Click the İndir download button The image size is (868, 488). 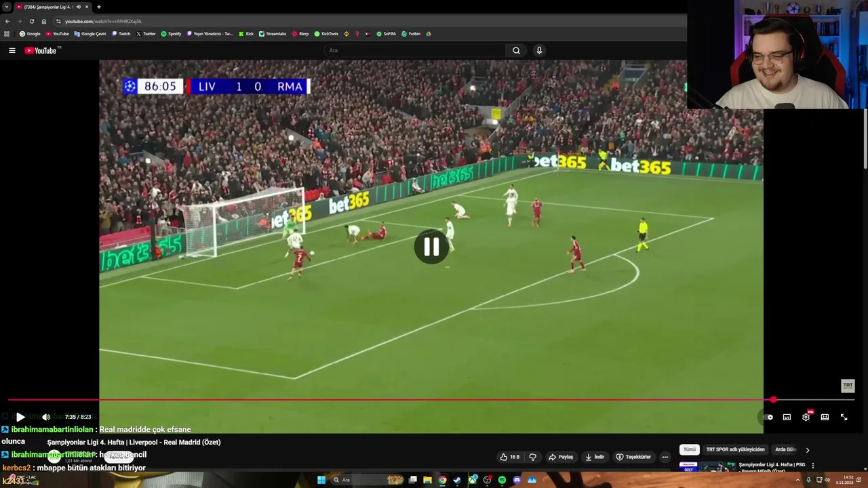pos(595,457)
